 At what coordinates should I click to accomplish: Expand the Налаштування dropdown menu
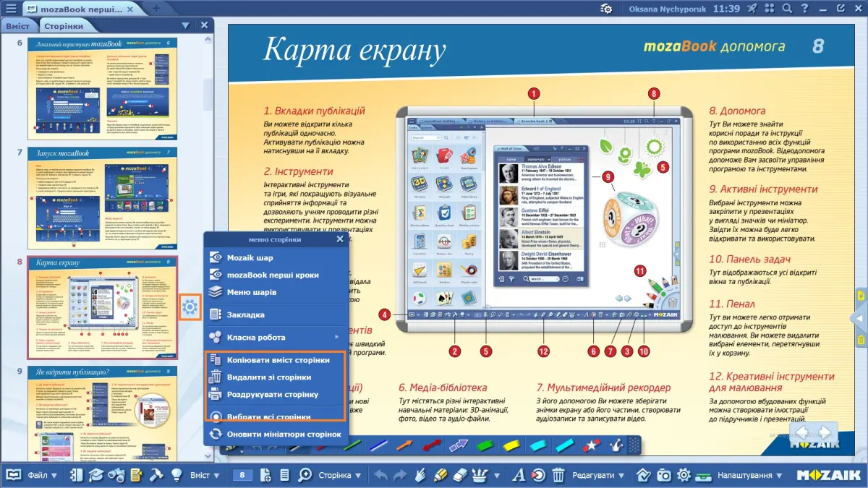749,476
